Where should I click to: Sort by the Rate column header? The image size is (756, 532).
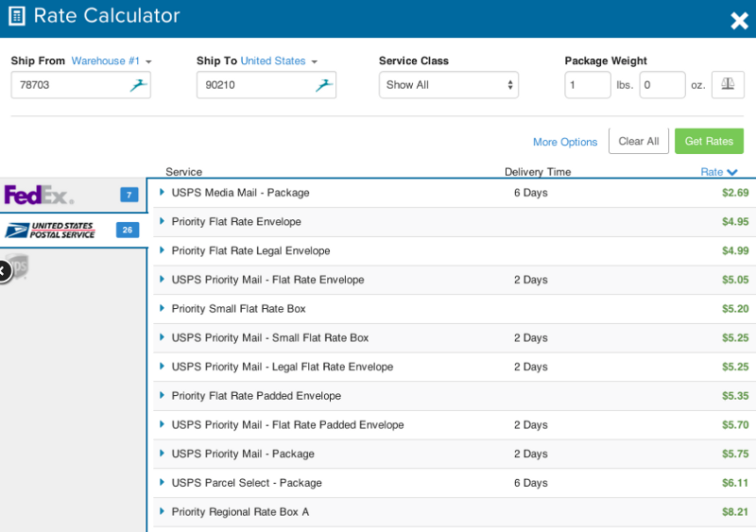point(718,172)
